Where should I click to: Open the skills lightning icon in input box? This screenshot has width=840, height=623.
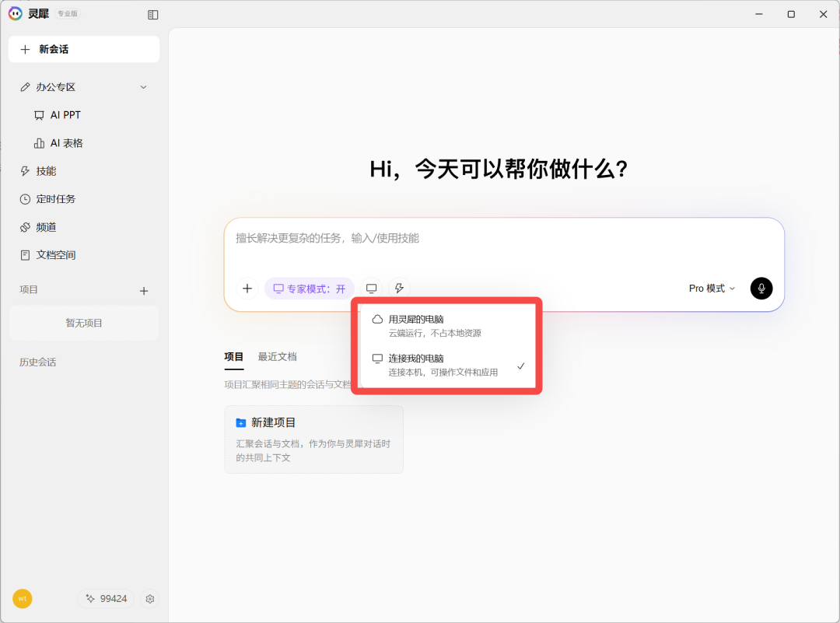click(x=399, y=289)
